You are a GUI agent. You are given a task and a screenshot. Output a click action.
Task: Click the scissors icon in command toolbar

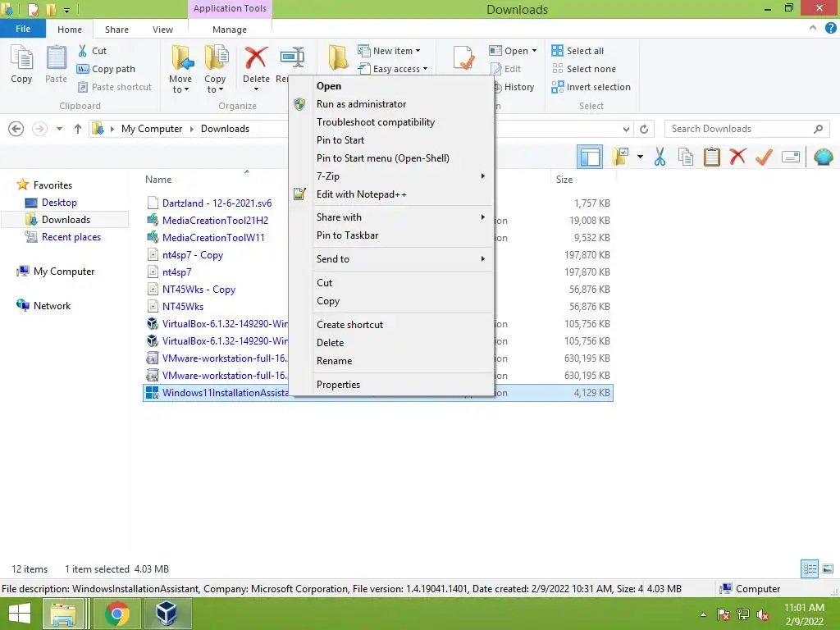tap(660, 157)
